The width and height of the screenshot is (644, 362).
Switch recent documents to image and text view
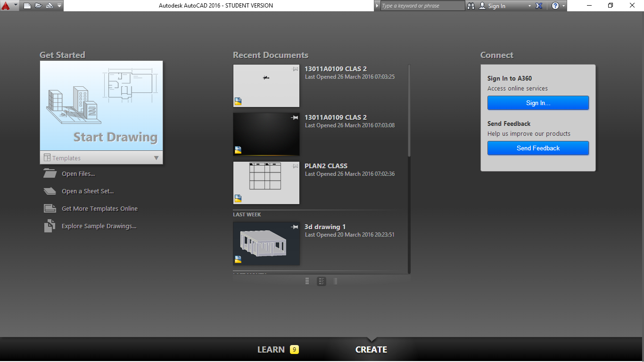click(x=322, y=281)
